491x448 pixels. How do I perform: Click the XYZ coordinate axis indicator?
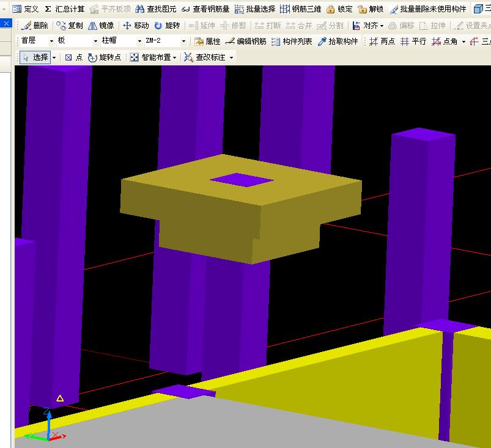pyautogui.click(x=46, y=425)
